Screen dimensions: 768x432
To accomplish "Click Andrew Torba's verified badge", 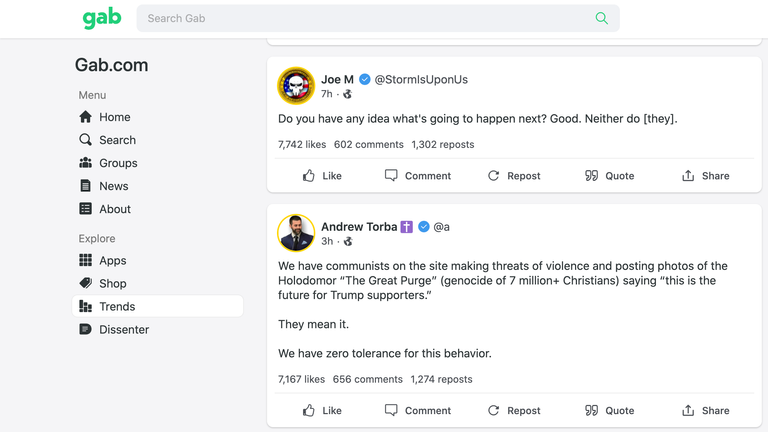I will point(424,227).
